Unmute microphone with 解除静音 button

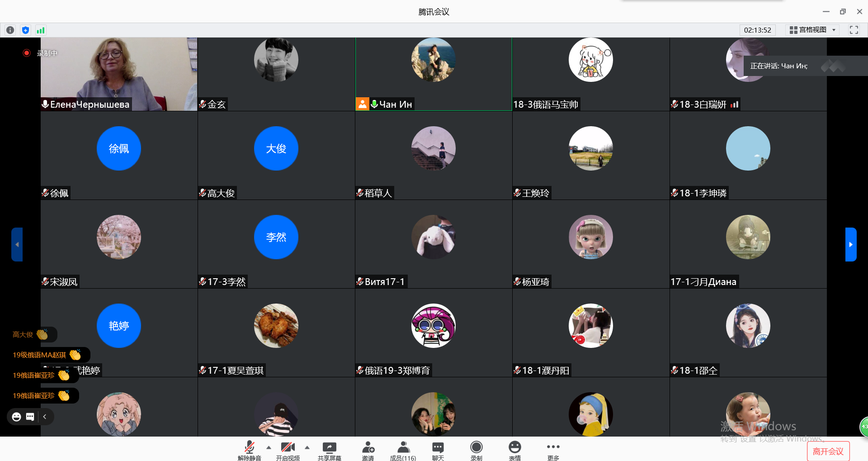(x=249, y=450)
